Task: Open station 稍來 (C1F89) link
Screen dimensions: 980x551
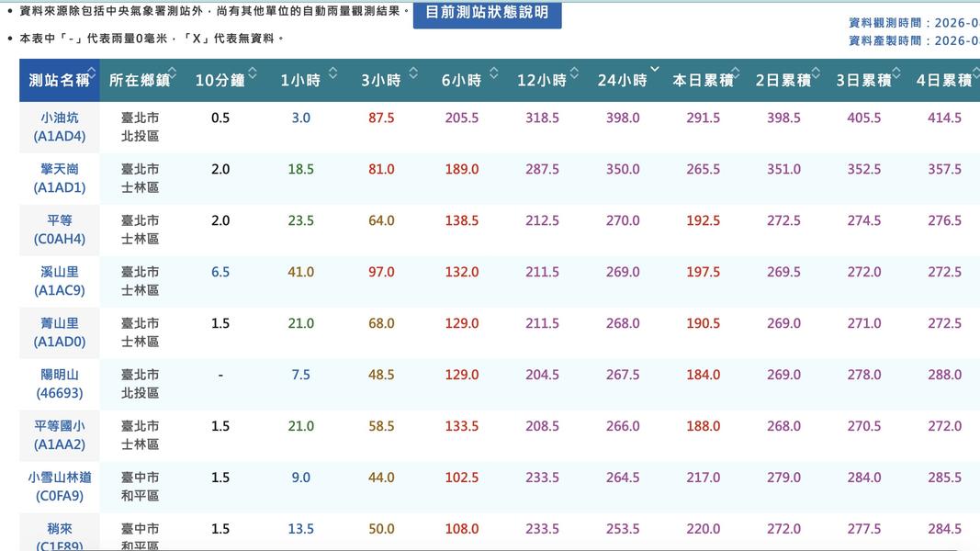Action: [60, 536]
